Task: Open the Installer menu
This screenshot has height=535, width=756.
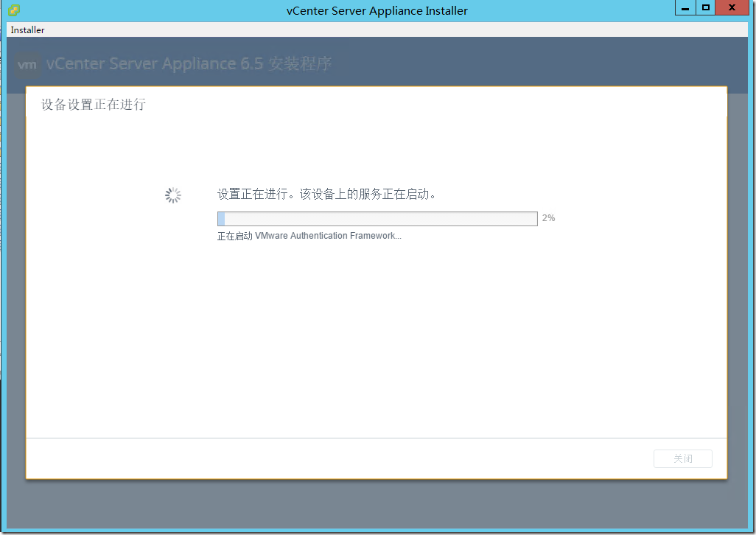Action: (x=27, y=30)
